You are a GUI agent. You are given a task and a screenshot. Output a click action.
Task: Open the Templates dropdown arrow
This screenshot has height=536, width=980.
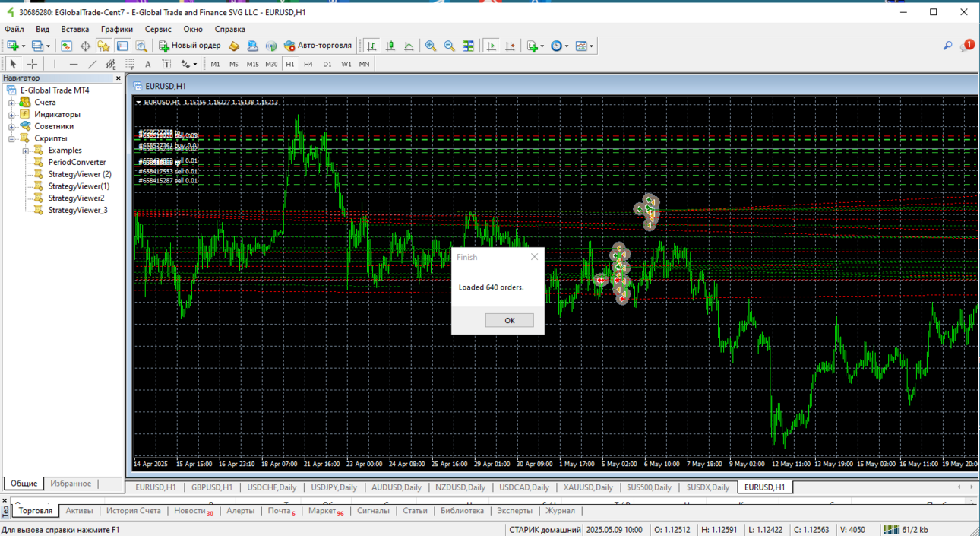(x=592, y=46)
